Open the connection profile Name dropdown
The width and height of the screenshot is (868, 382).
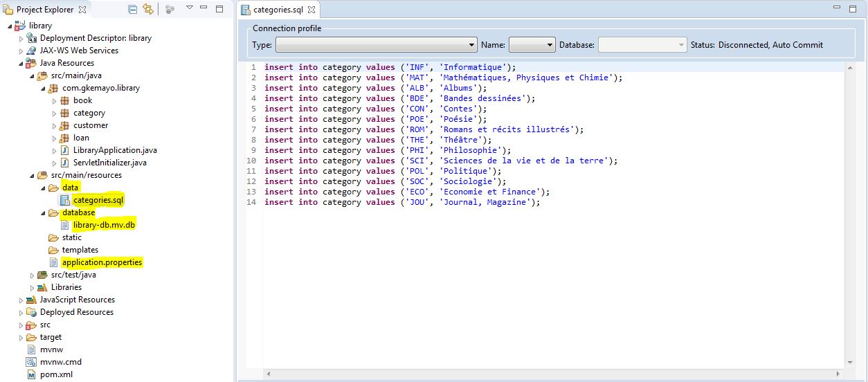550,45
